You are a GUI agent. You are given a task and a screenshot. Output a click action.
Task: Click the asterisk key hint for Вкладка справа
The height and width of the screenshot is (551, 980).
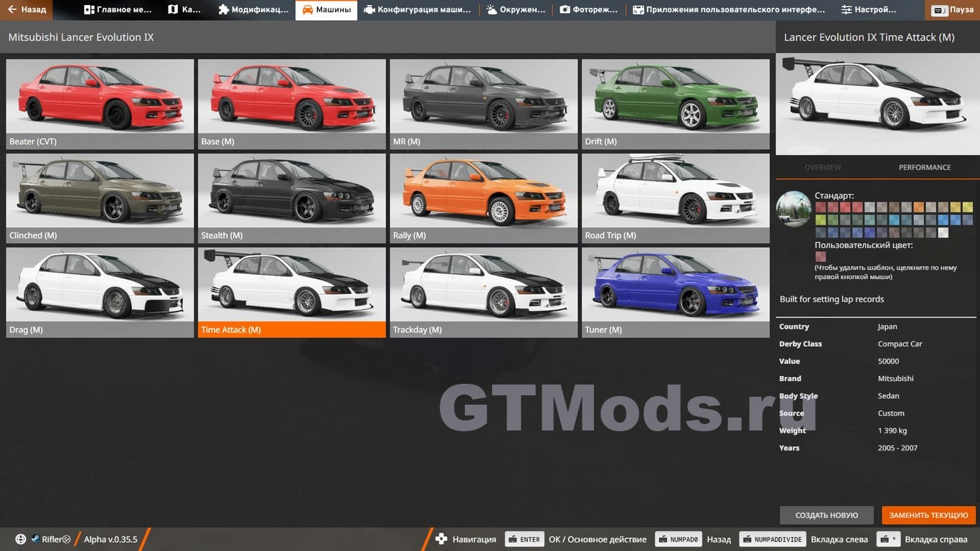(x=890, y=540)
